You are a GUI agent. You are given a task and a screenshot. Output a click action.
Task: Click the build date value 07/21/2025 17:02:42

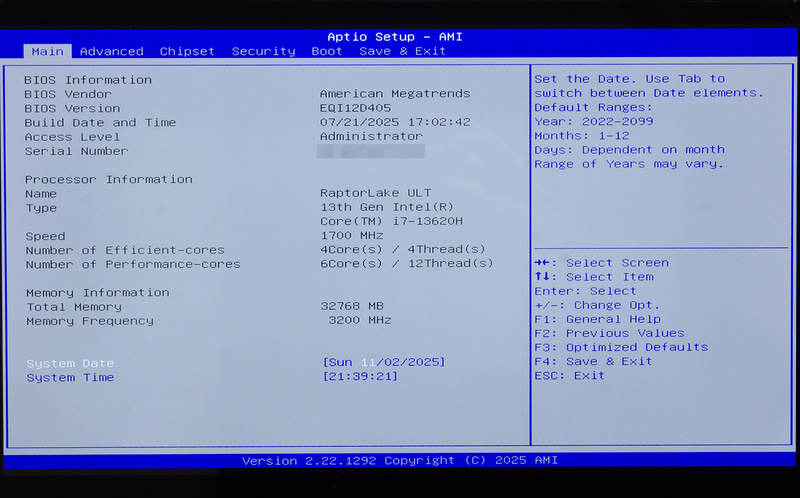pyautogui.click(x=395, y=122)
